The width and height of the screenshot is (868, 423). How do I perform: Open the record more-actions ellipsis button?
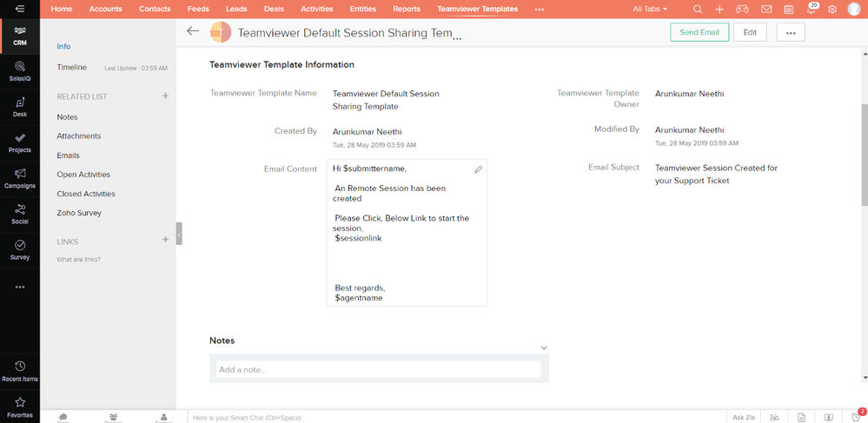point(791,32)
